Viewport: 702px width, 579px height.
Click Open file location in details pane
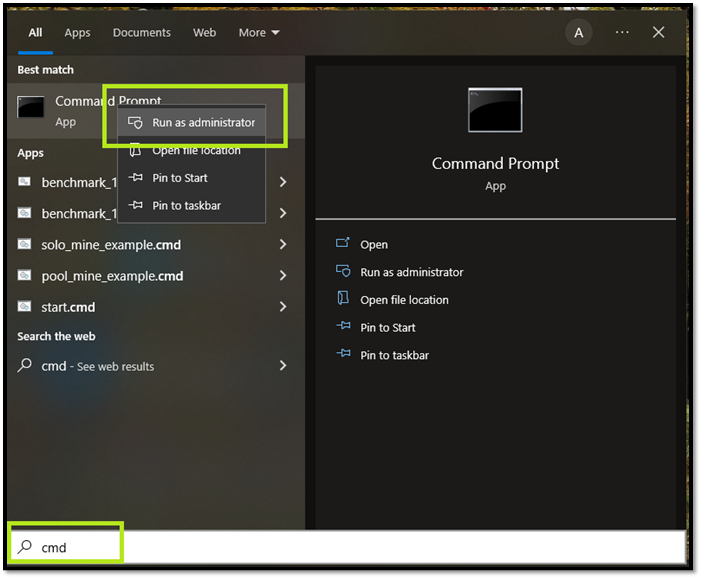click(x=404, y=300)
